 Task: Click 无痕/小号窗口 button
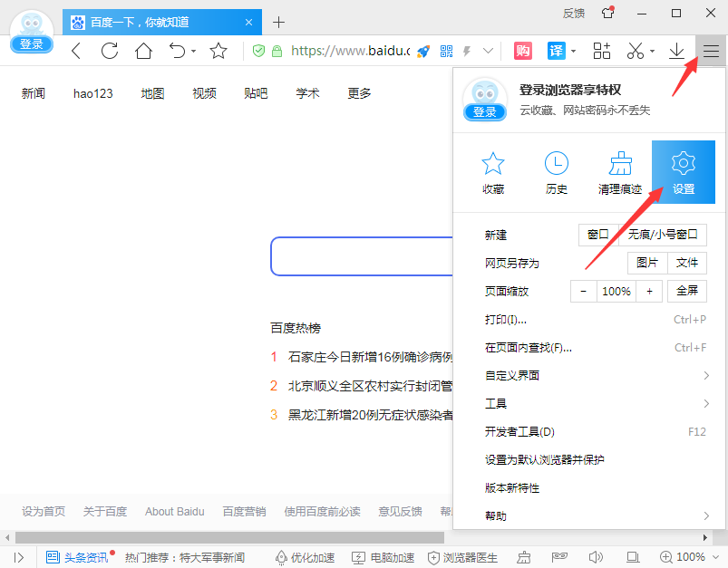tap(663, 235)
